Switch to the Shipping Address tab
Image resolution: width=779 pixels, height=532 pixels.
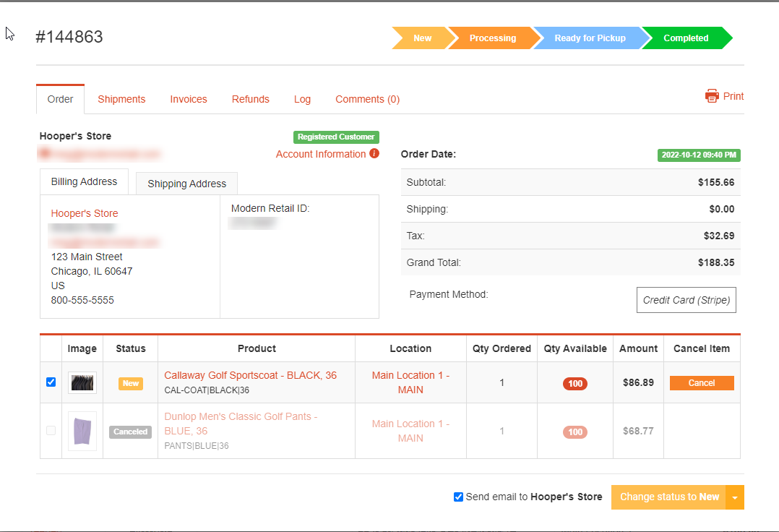tap(186, 184)
